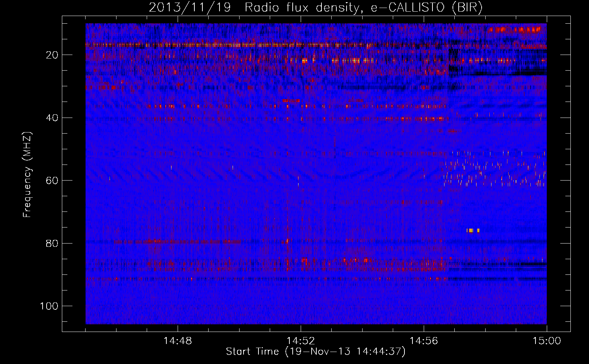Click the 80 MHz frequency tick label
The image size is (589, 364).
point(52,243)
